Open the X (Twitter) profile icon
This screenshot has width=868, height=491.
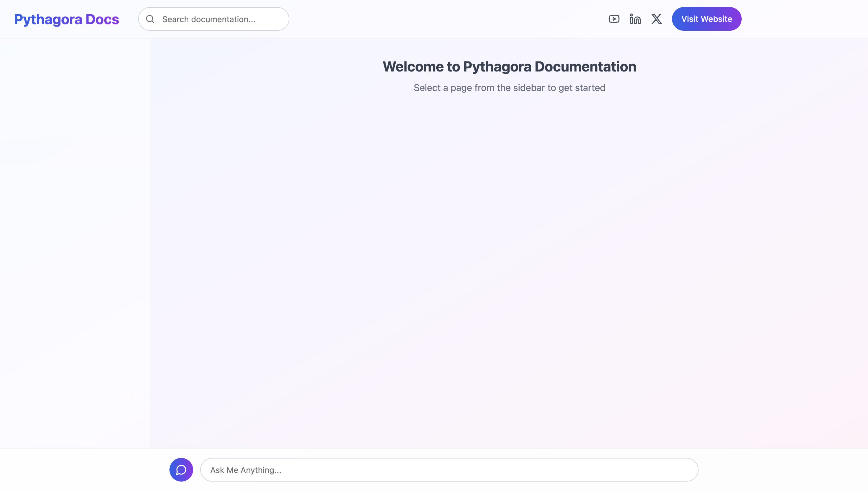pos(656,19)
